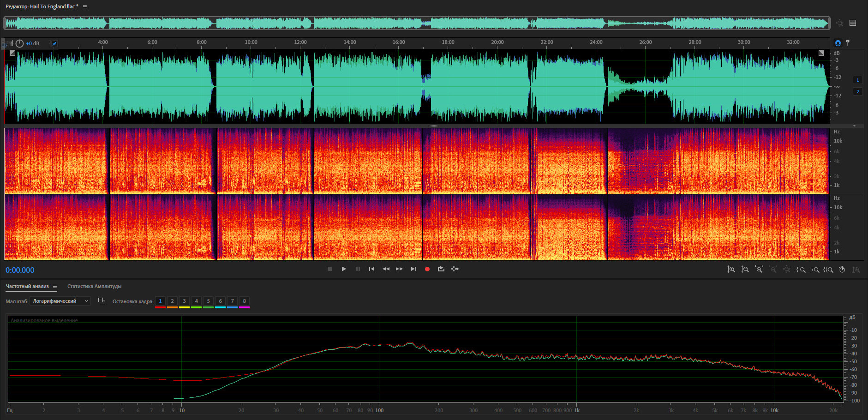Image resolution: width=868 pixels, height=420 pixels.
Task: Click the Stop playback button
Action: tap(330, 269)
